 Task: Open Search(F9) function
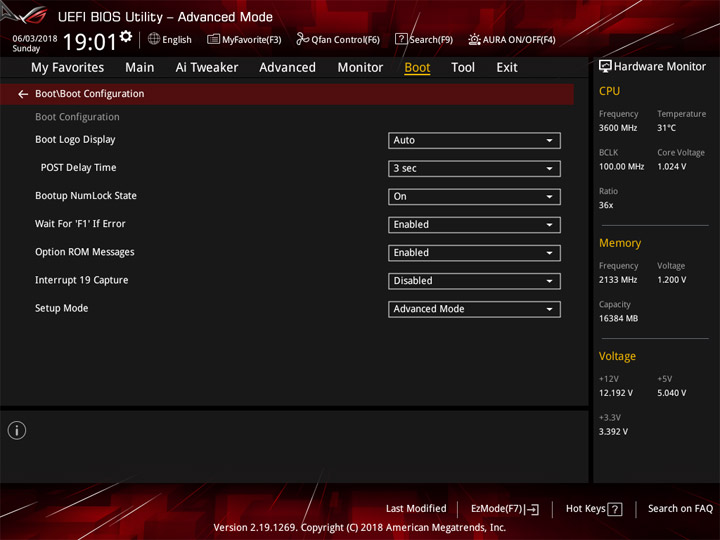coord(431,40)
